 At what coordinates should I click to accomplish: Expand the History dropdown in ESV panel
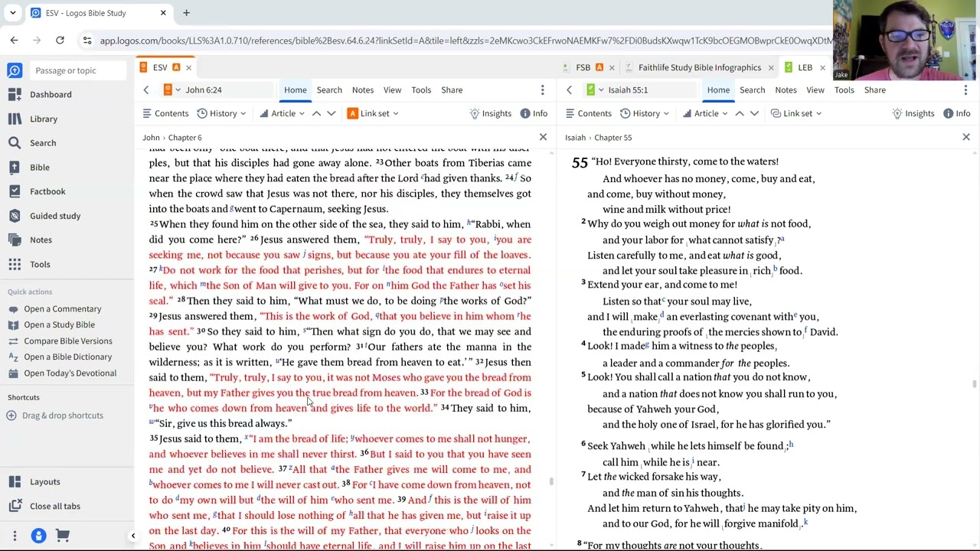click(x=221, y=113)
